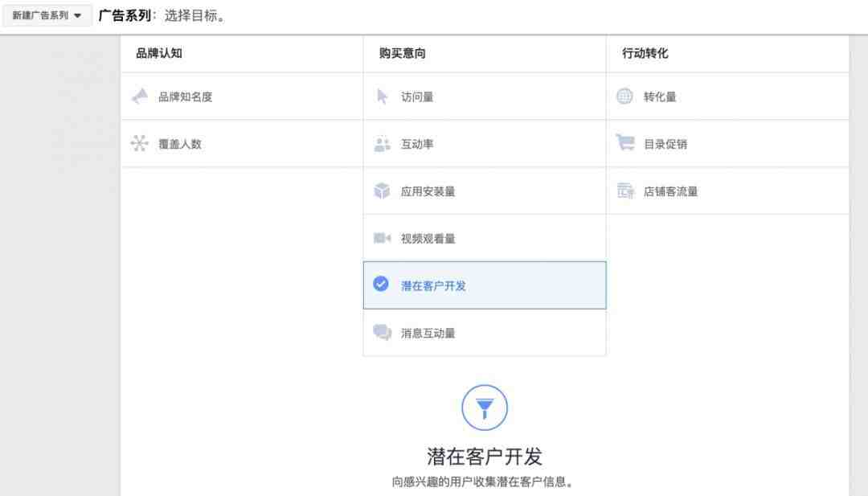Click the large funnel icon circle
The image size is (868, 496).
pyautogui.click(x=485, y=408)
